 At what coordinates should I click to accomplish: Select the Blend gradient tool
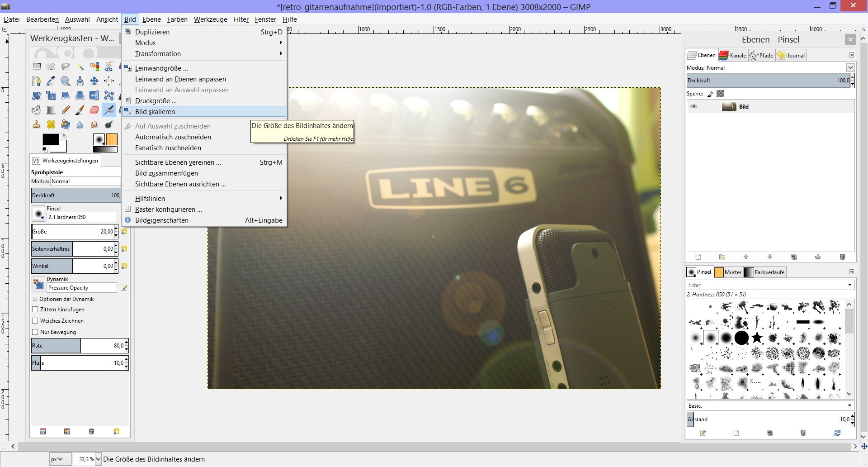(51, 110)
